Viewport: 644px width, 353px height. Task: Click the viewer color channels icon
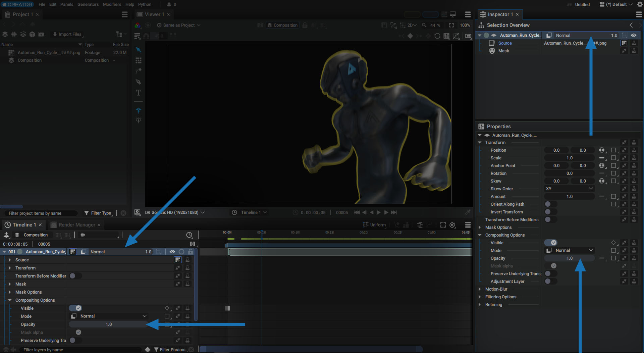[x=138, y=25]
